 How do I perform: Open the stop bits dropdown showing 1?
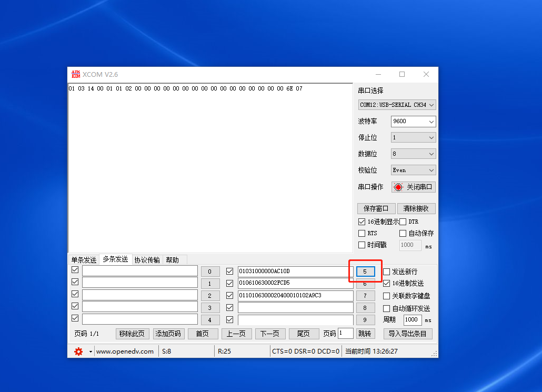click(413, 137)
